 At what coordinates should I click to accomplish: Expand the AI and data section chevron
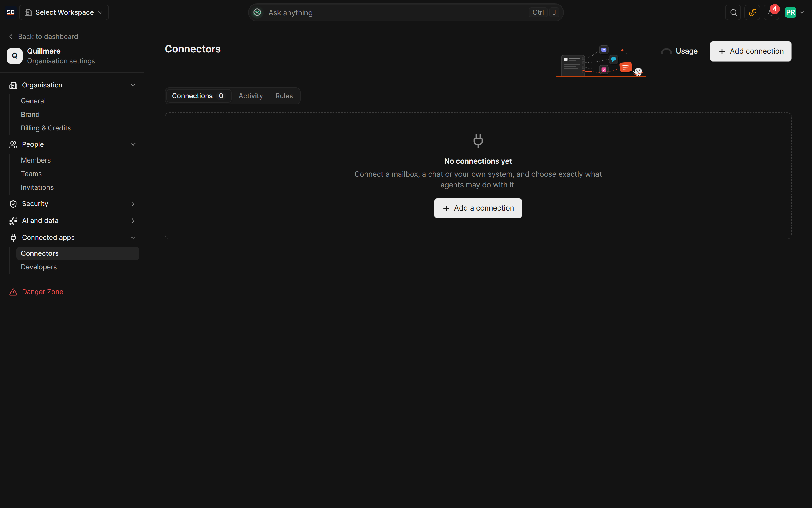click(133, 221)
